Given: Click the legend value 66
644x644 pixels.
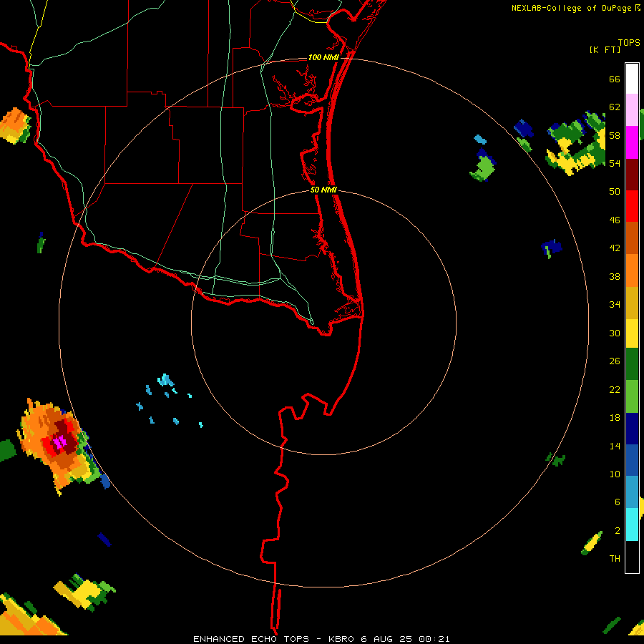Looking at the screenshot, I should (x=615, y=79).
